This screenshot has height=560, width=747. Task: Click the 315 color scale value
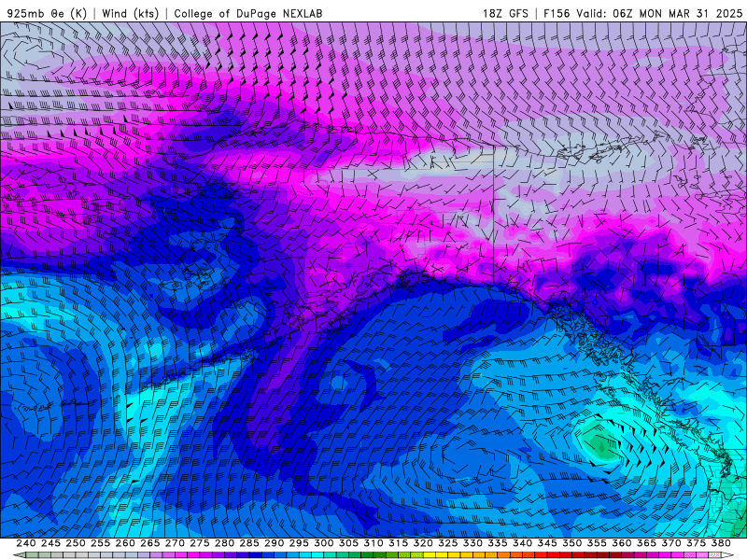(x=399, y=543)
